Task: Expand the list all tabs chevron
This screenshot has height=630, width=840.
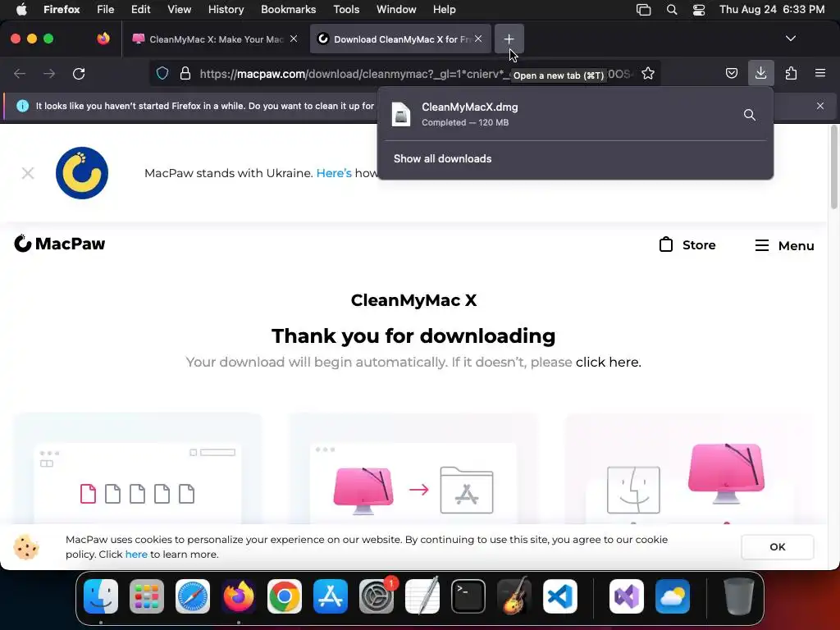Action: [791, 39]
